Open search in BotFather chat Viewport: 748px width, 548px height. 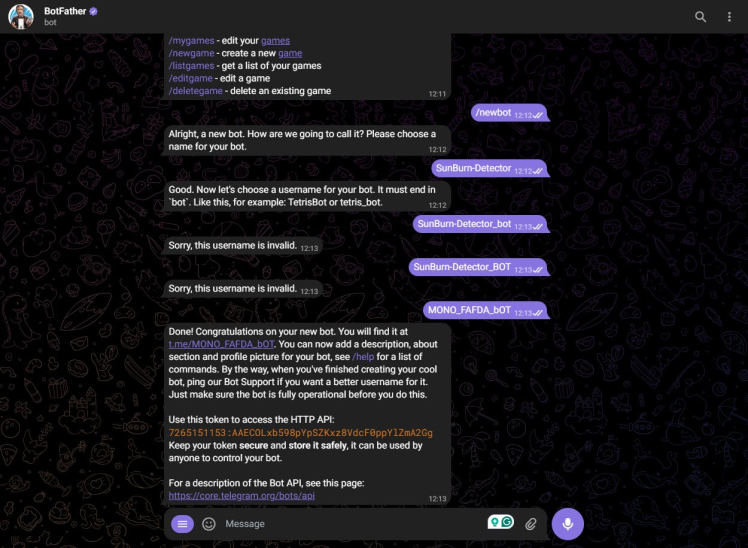[700, 17]
